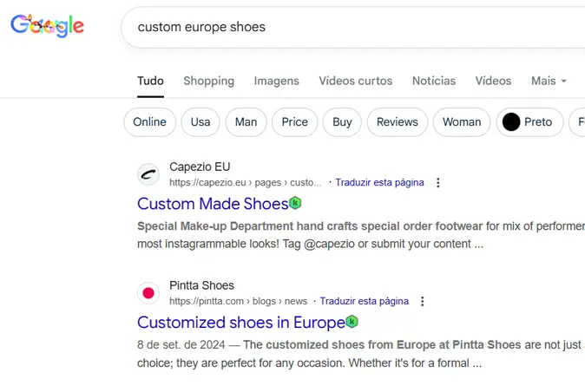
Task: Click the Google logo
Action: coord(47,26)
